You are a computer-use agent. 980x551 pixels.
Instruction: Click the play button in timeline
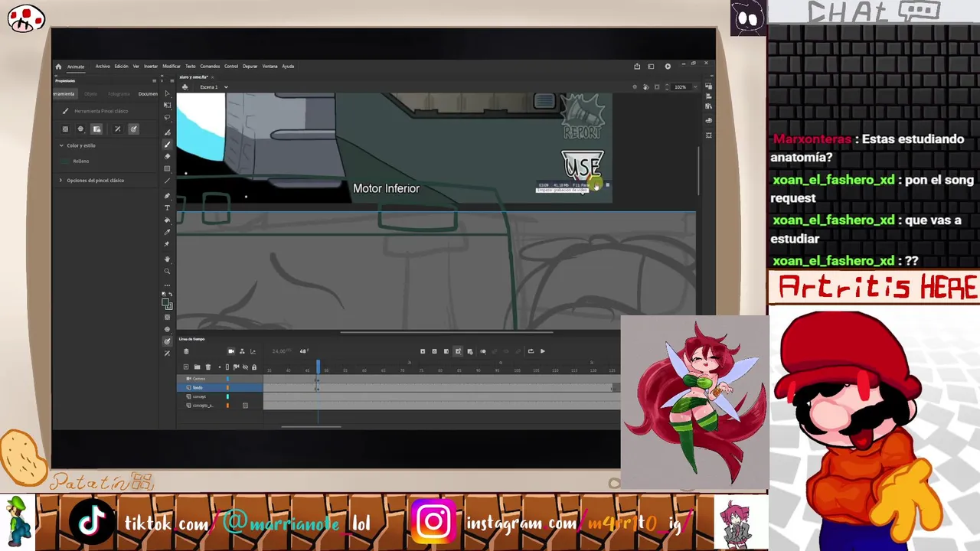pyautogui.click(x=543, y=351)
